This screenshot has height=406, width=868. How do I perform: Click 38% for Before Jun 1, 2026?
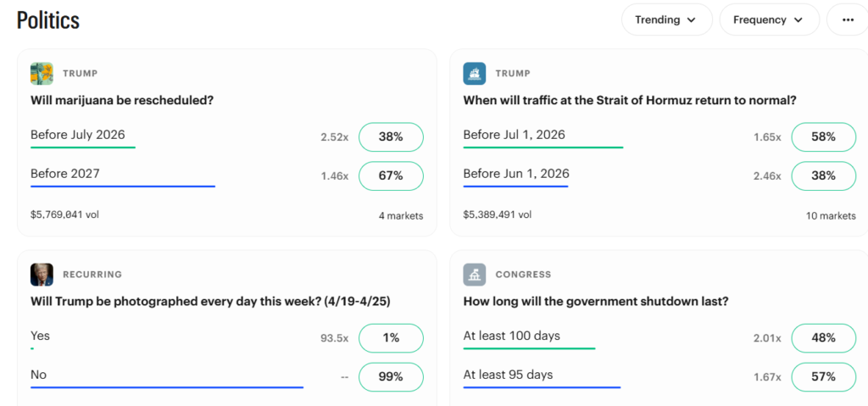pos(823,175)
